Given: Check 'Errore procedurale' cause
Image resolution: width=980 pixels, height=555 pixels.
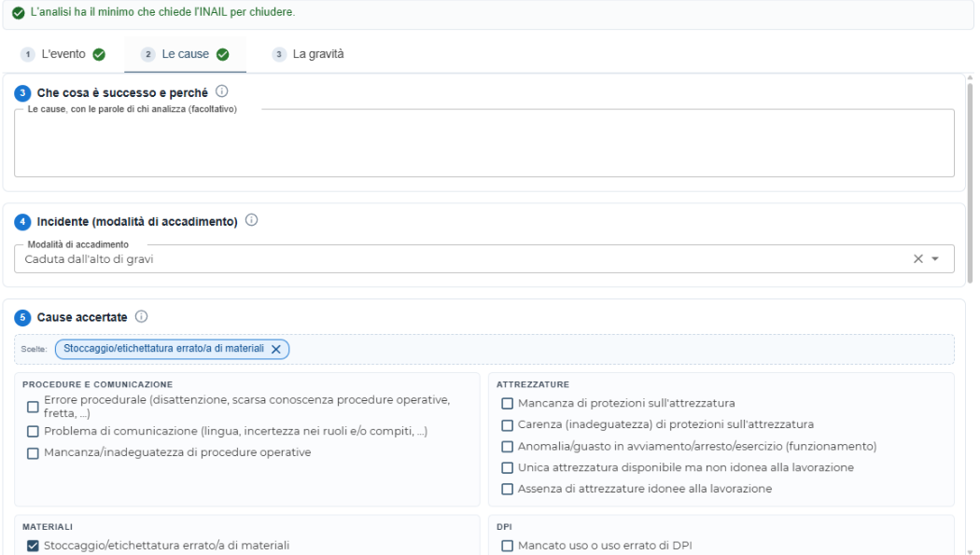Looking at the screenshot, I should [x=33, y=407].
